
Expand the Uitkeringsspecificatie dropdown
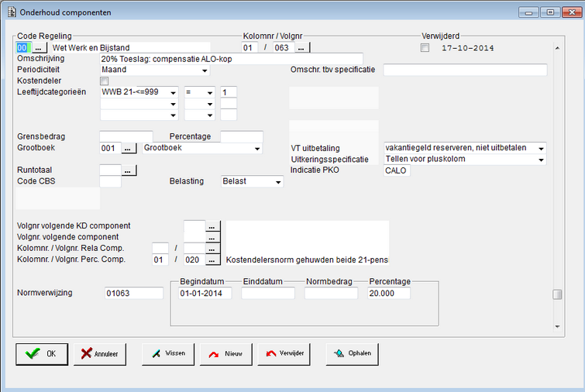pos(541,160)
